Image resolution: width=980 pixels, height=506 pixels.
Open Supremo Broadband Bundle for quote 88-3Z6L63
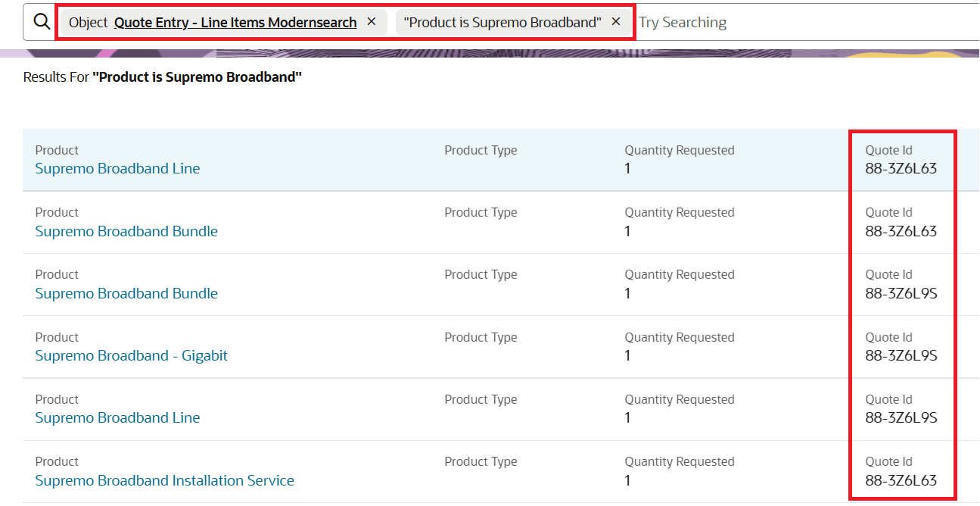coord(126,231)
